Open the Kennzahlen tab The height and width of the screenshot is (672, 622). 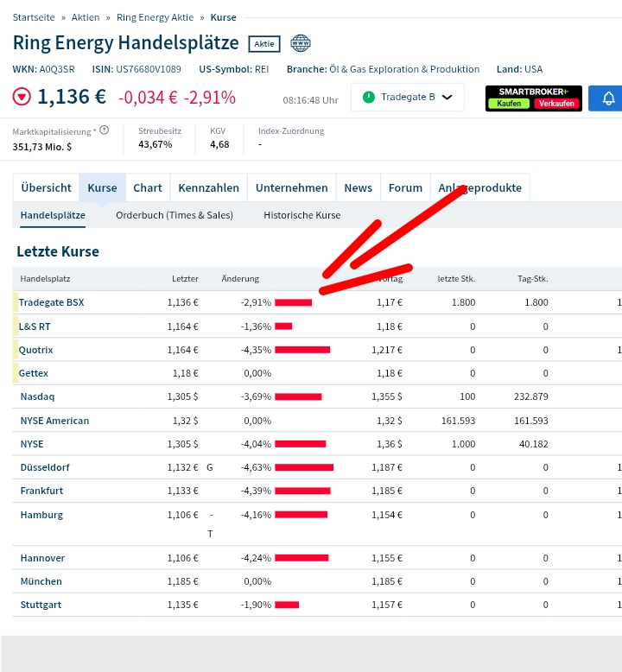(x=209, y=187)
